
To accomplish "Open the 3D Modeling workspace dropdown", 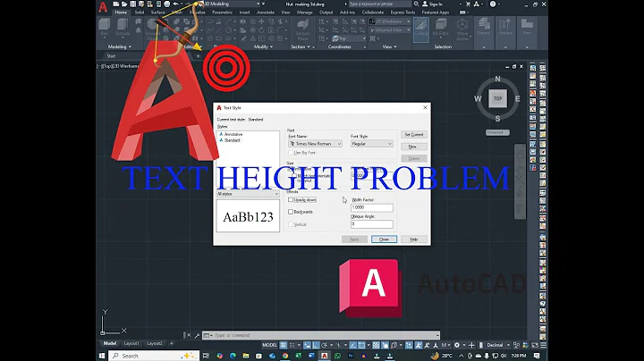I will (232, 4).
